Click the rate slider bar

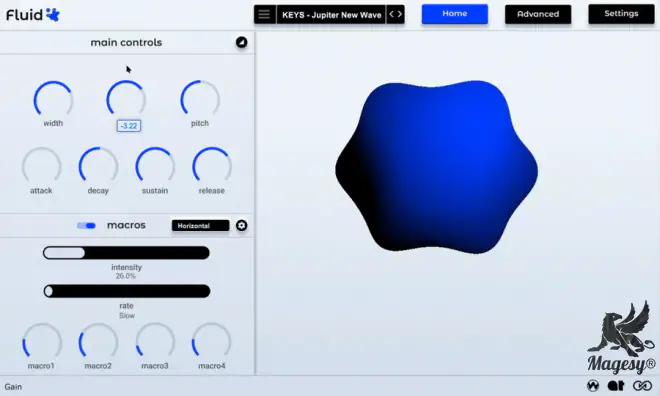tap(127, 291)
